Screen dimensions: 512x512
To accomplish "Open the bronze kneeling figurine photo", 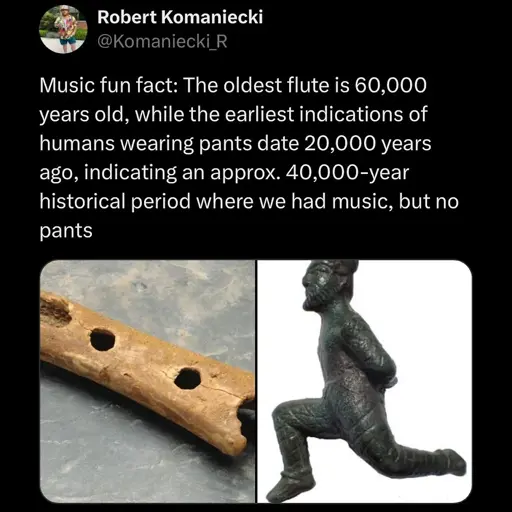I will 365,381.
